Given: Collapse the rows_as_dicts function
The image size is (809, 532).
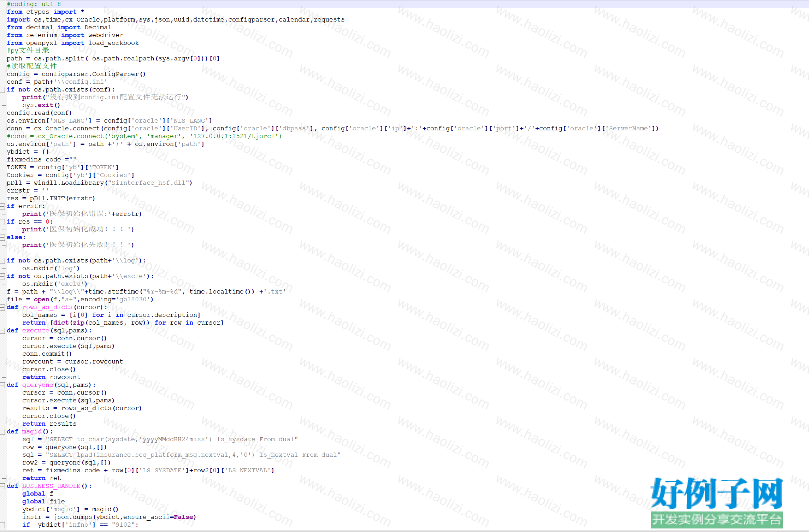Looking at the screenshot, I should 2,307.
